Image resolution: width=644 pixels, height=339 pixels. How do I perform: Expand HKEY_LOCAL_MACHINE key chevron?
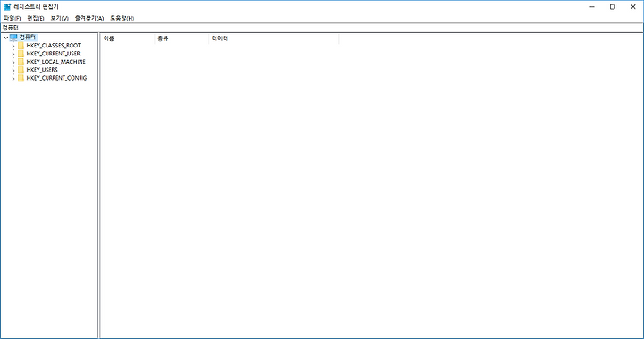[13, 62]
